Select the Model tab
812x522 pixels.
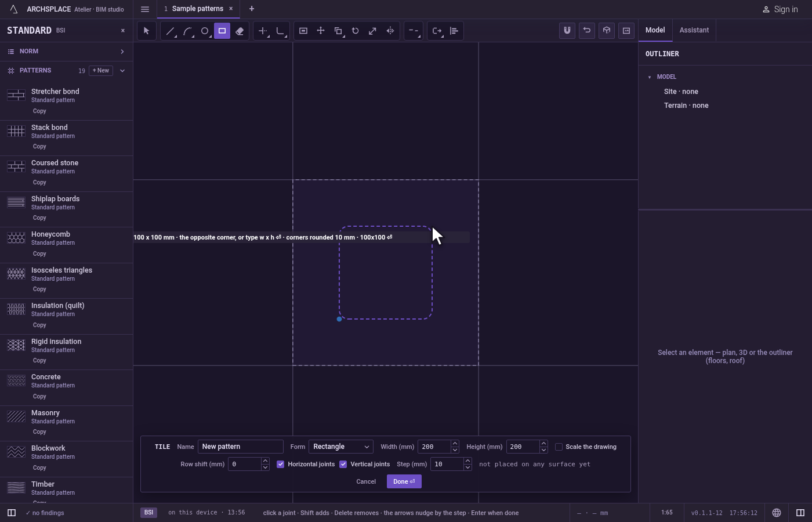[655, 30]
